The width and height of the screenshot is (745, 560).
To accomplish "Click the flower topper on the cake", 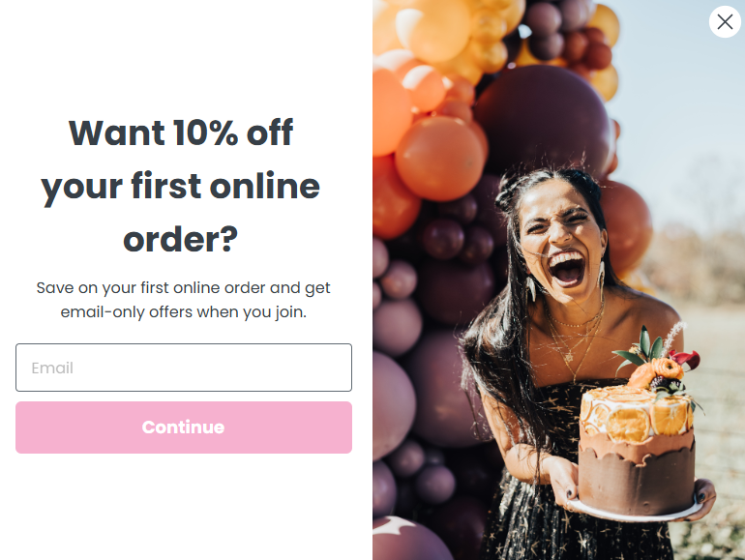I will coord(658,364).
